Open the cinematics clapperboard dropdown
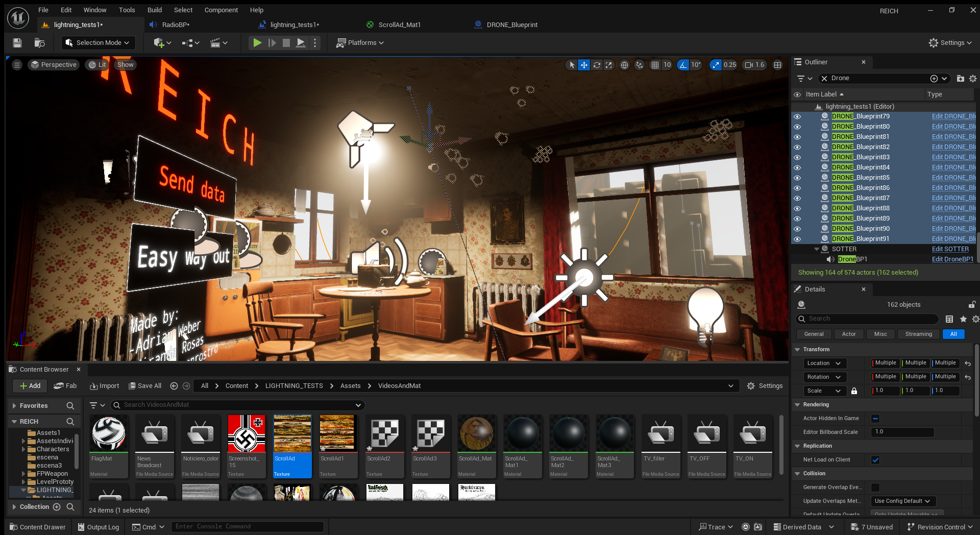 (219, 43)
